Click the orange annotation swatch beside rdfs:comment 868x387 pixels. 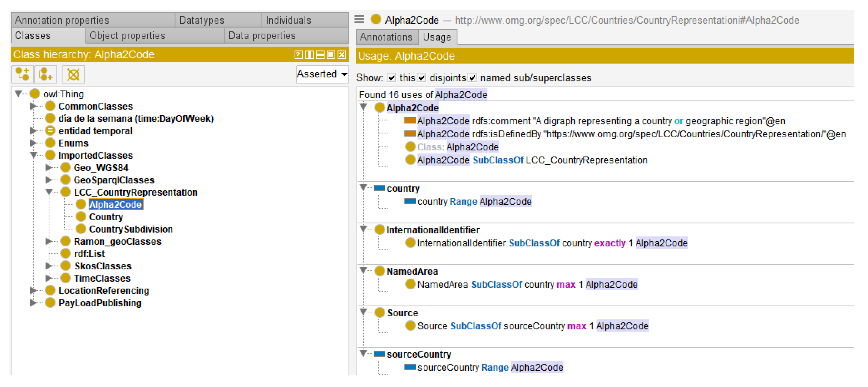(409, 121)
